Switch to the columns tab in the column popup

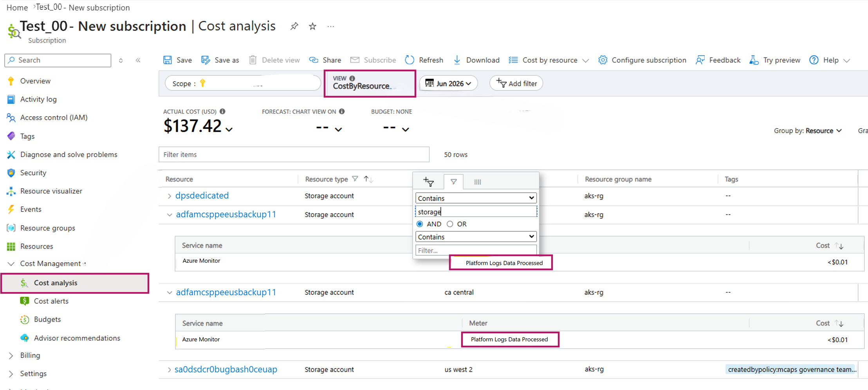[478, 182]
